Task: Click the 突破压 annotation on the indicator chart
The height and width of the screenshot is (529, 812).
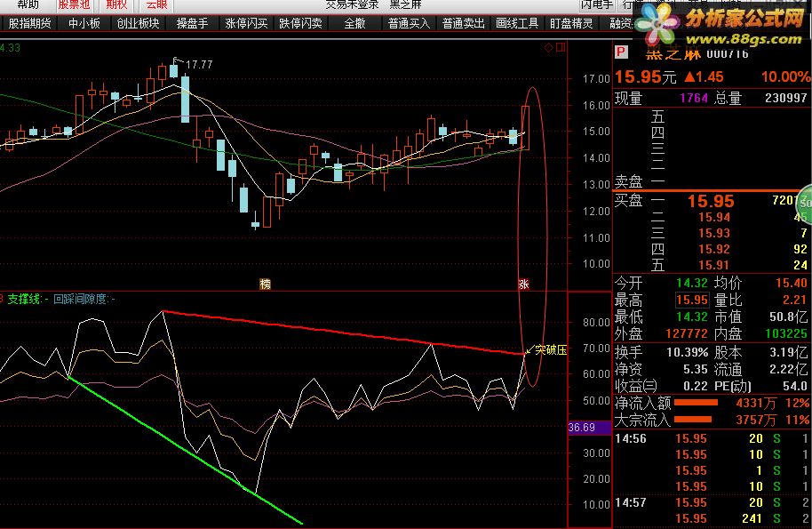Action: coord(551,350)
